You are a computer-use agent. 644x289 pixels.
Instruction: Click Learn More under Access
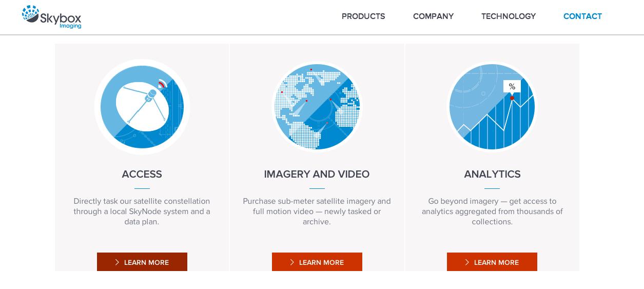pyautogui.click(x=142, y=262)
